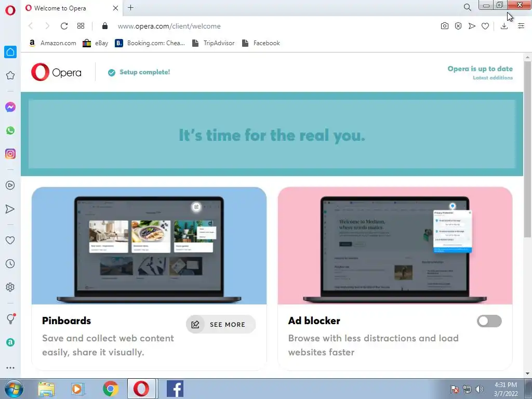Image resolution: width=532 pixels, height=399 pixels.
Task: Open ad blocker shield icon in address bar
Action: coord(458,26)
